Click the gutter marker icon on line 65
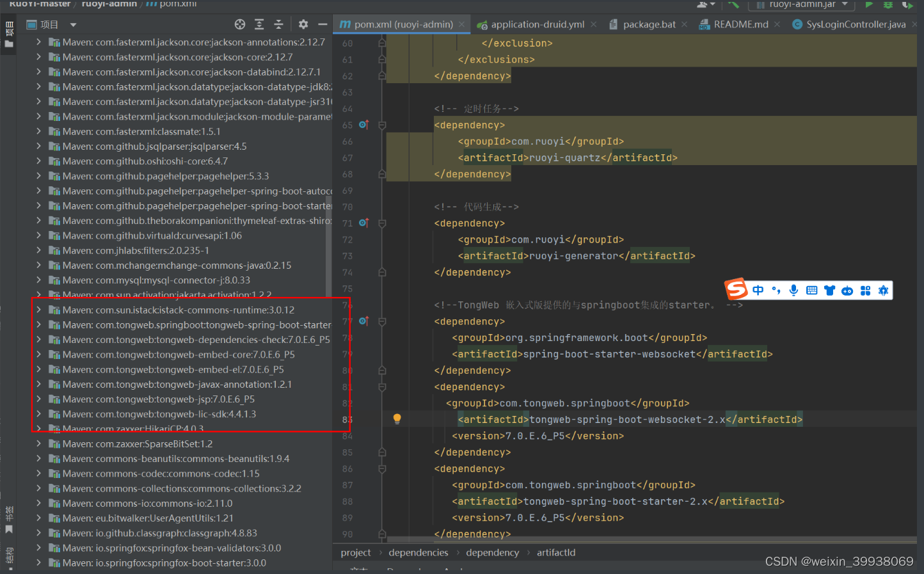The image size is (924, 574). [x=363, y=125]
